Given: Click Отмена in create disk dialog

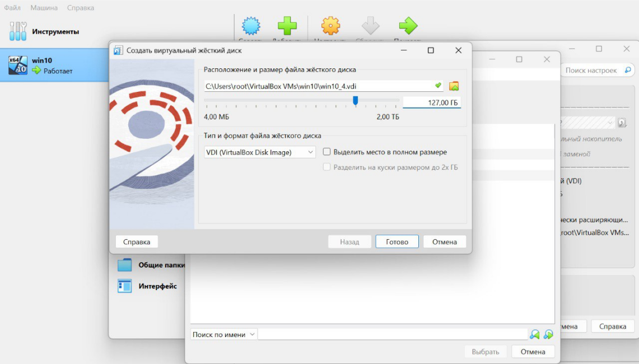Looking at the screenshot, I should (445, 242).
